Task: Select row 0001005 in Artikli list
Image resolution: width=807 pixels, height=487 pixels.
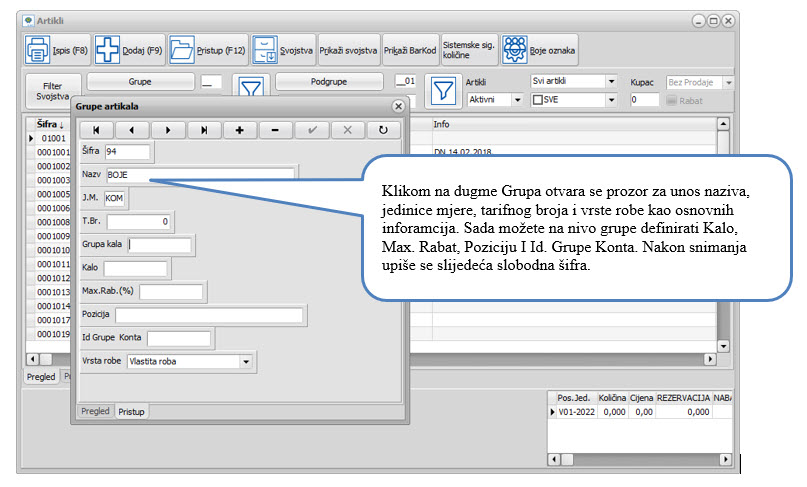Action: tap(53, 195)
